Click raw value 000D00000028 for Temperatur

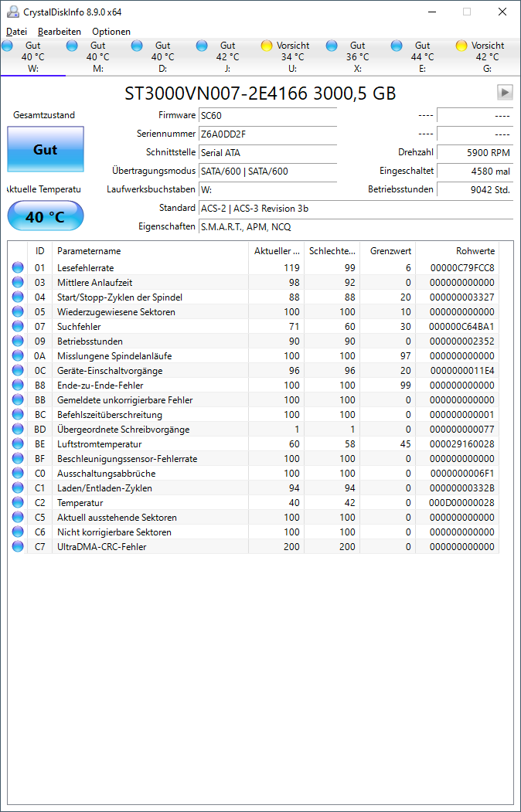[x=462, y=503]
